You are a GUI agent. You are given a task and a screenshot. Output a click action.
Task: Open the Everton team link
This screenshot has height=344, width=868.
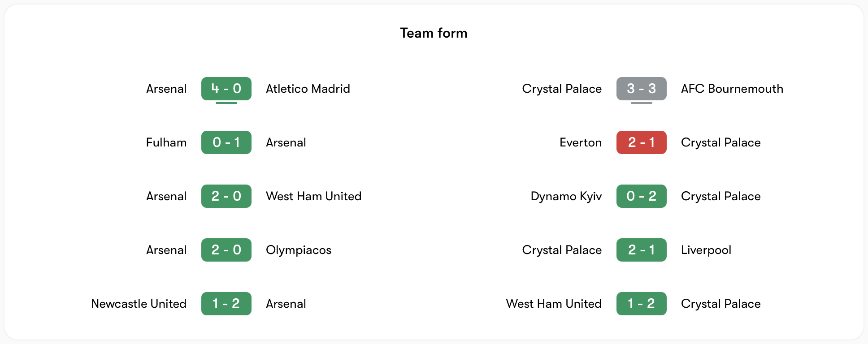[x=581, y=142]
